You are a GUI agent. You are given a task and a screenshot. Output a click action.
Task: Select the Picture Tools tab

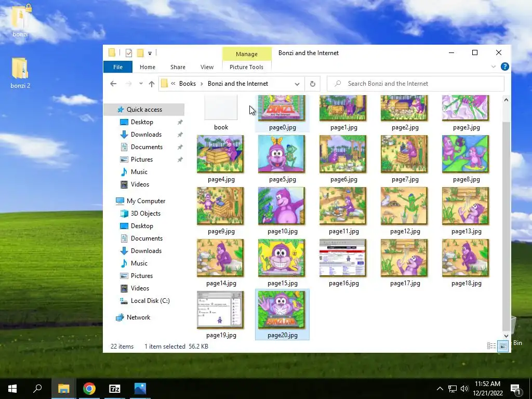click(246, 67)
